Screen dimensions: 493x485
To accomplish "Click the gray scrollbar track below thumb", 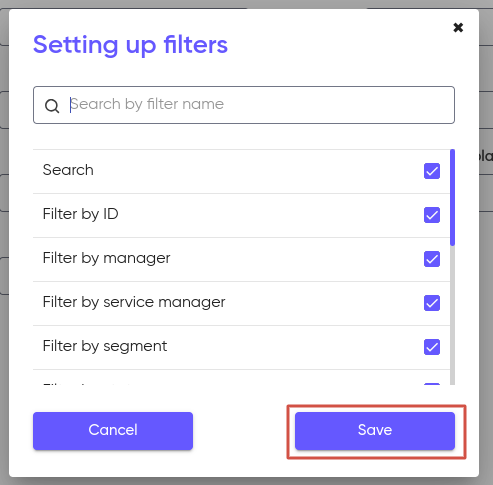I will click(452, 315).
